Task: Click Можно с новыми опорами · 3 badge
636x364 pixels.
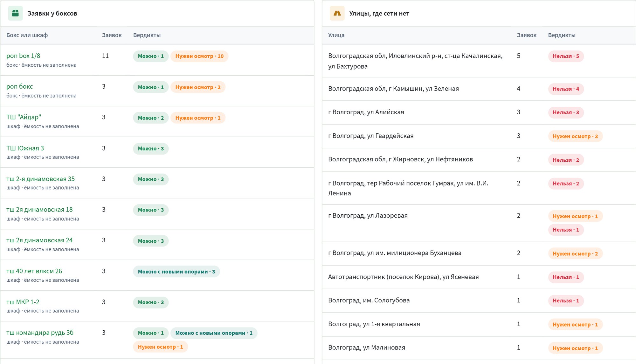Action: point(176,272)
